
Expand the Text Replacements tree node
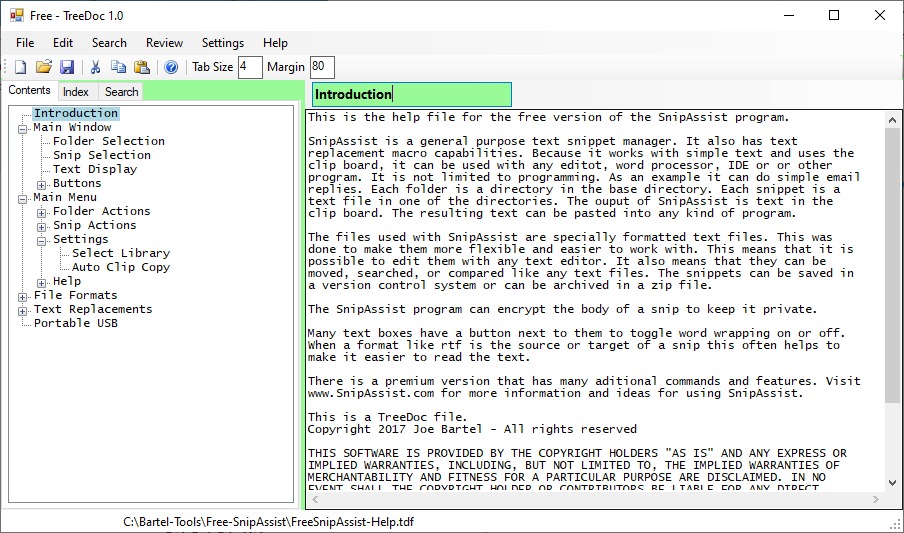[x=22, y=311]
